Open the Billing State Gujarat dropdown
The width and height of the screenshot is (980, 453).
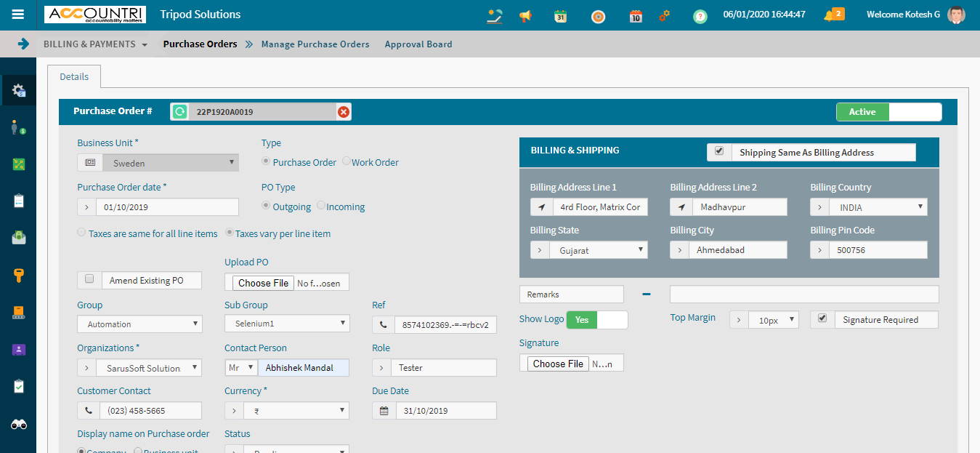tap(599, 250)
